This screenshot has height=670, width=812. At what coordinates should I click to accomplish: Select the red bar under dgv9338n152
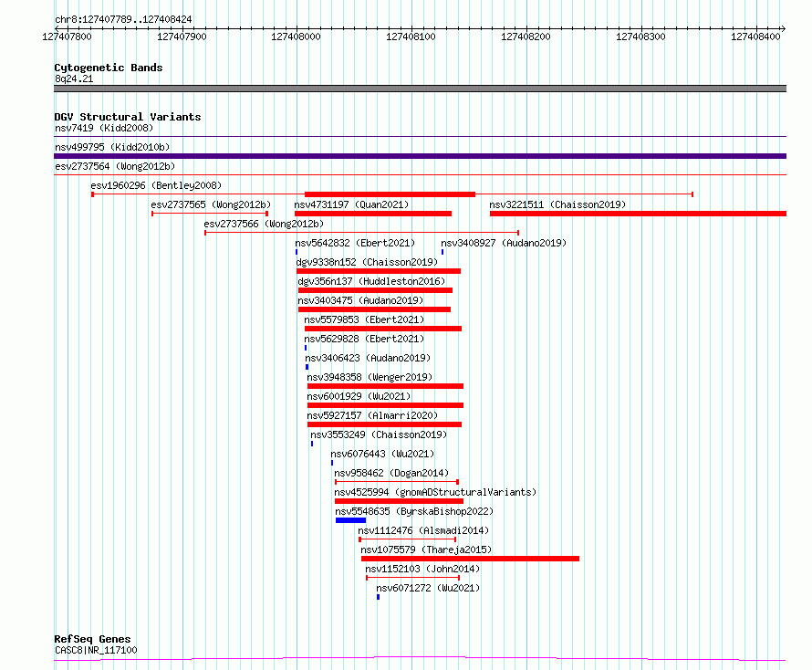coord(379,271)
